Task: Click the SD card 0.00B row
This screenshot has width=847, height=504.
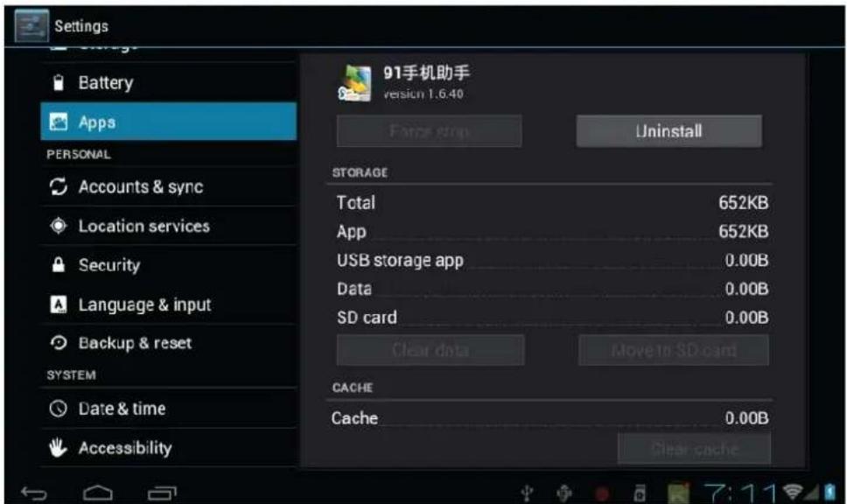Action: coord(552,317)
